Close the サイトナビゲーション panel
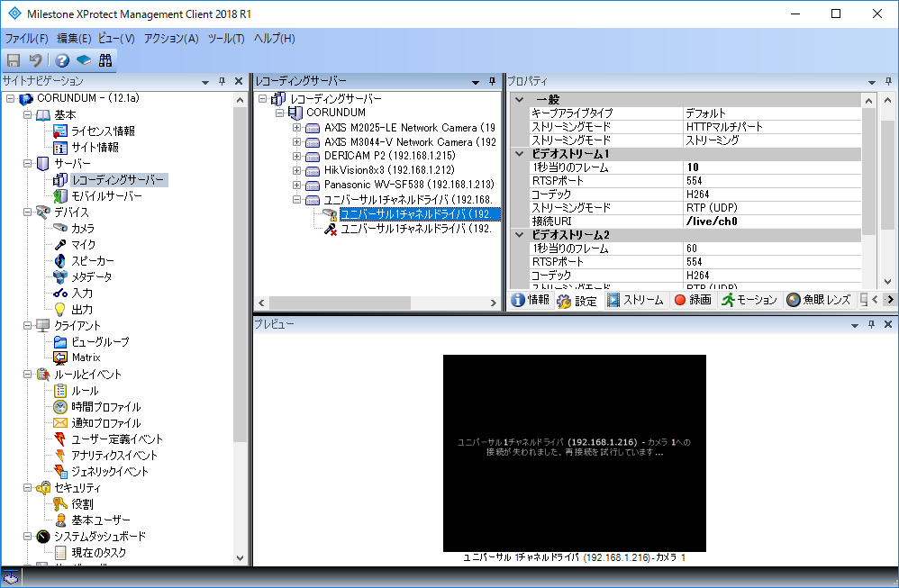This screenshot has height=588, width=899. (x=239, y=81)
